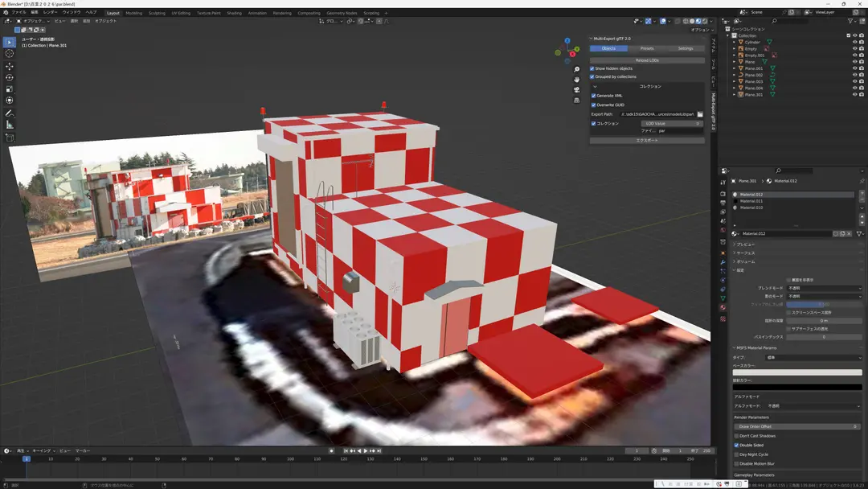Click Reload LODs button
The width and height of the screenshot is (868, 489).
(x=647, y=60)
